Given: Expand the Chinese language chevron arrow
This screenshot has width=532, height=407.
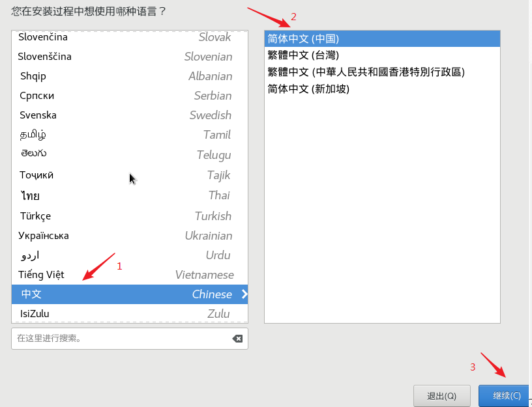Looking at the screenshot, I should [244, 294].
